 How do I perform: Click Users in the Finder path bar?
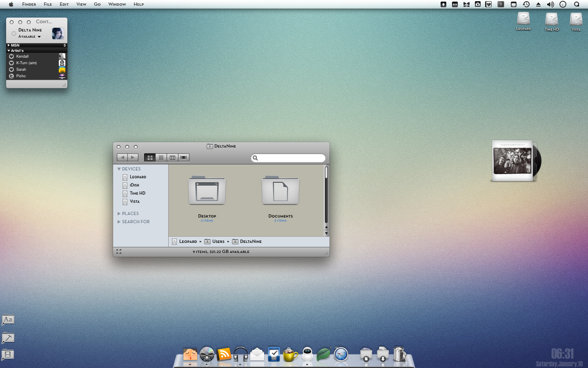pos(214,242)
